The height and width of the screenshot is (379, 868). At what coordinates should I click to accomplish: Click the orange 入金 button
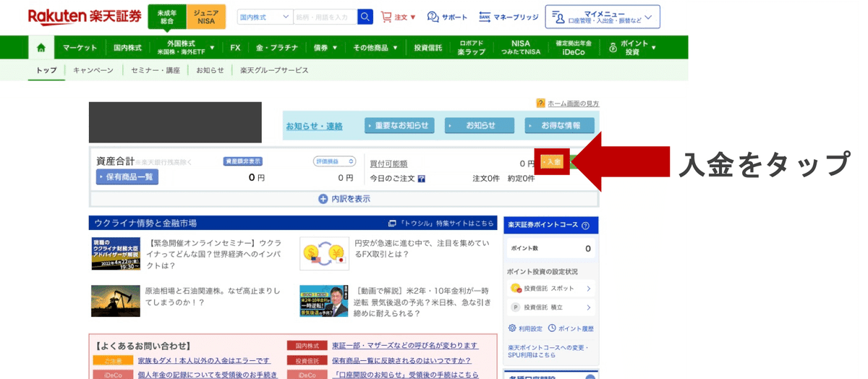[x=552, y=162]
